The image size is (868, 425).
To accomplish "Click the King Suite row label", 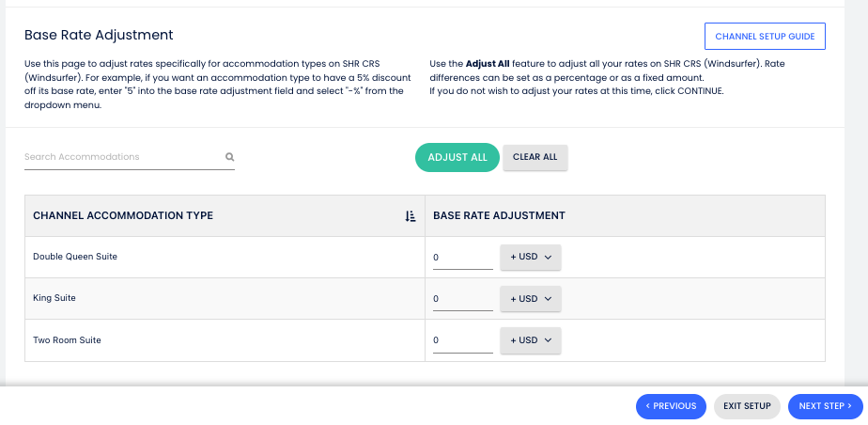I will 54,298.
